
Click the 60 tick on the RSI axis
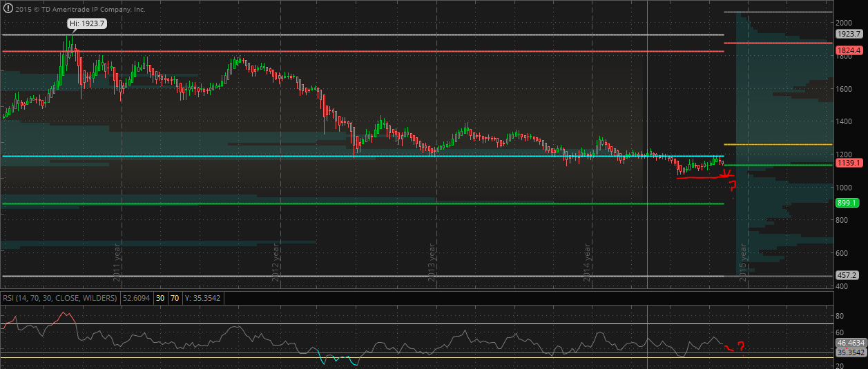[x=840, y=332]
